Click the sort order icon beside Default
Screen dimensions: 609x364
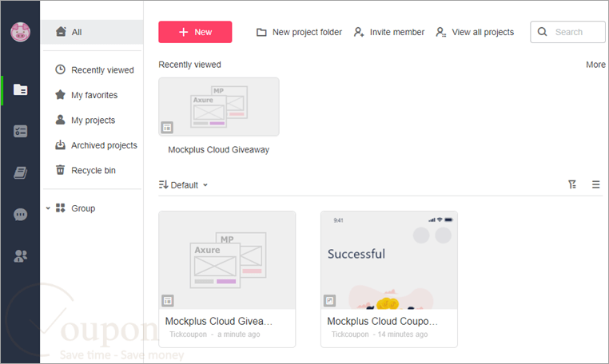(x=163, y=184)
